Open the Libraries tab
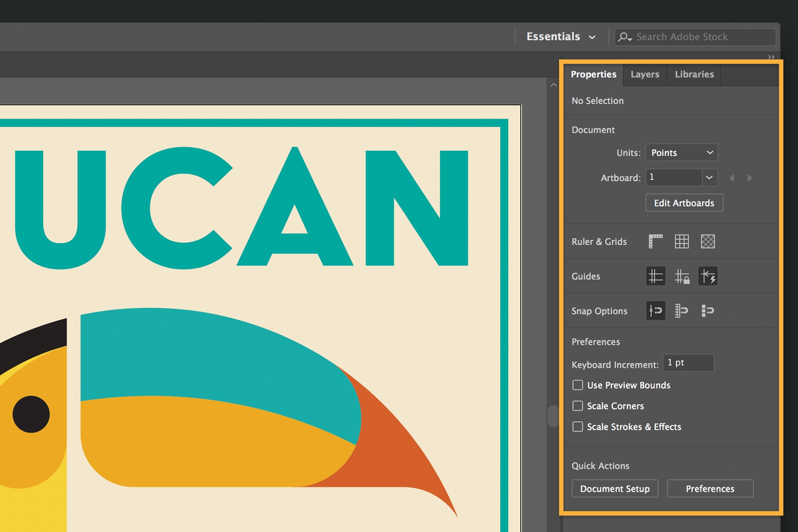This screenshot has width=798, height=532. click(x=694, y=74)
